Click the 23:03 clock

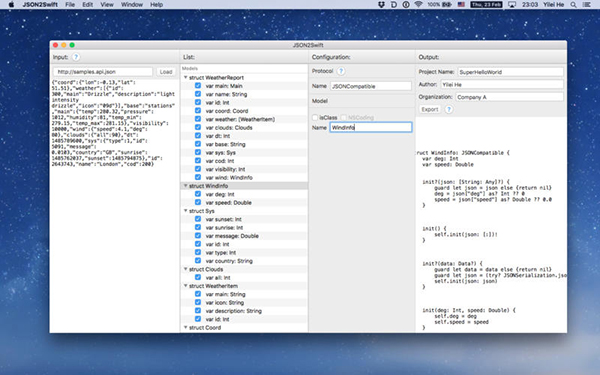(x=530, y=5)
